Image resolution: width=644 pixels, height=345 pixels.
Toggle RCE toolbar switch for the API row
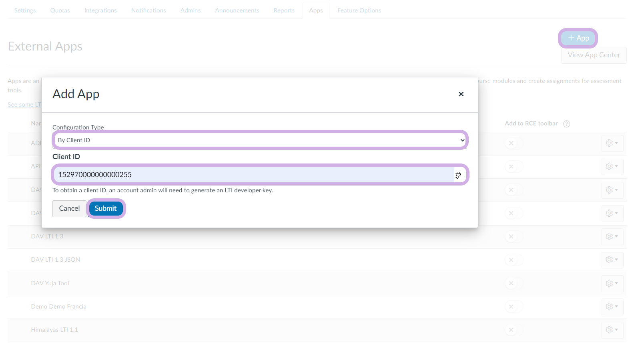click(514, 167)
